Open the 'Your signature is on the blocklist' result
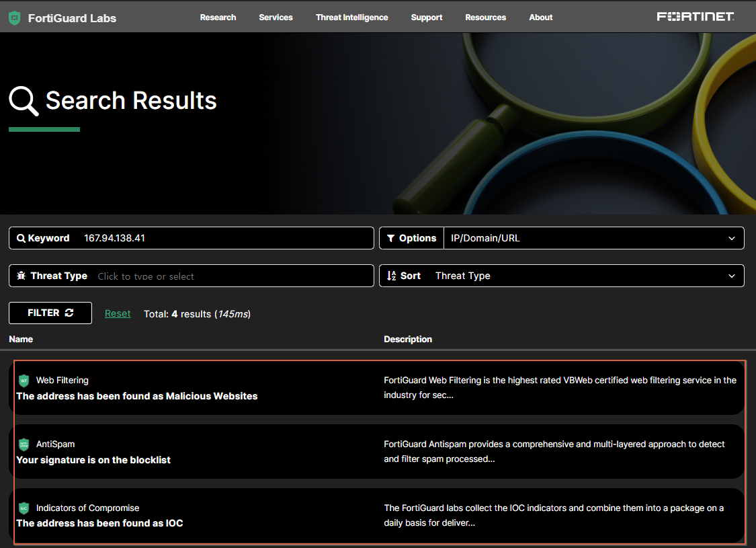Screen dimensions: 756x548 click(93, 460)
